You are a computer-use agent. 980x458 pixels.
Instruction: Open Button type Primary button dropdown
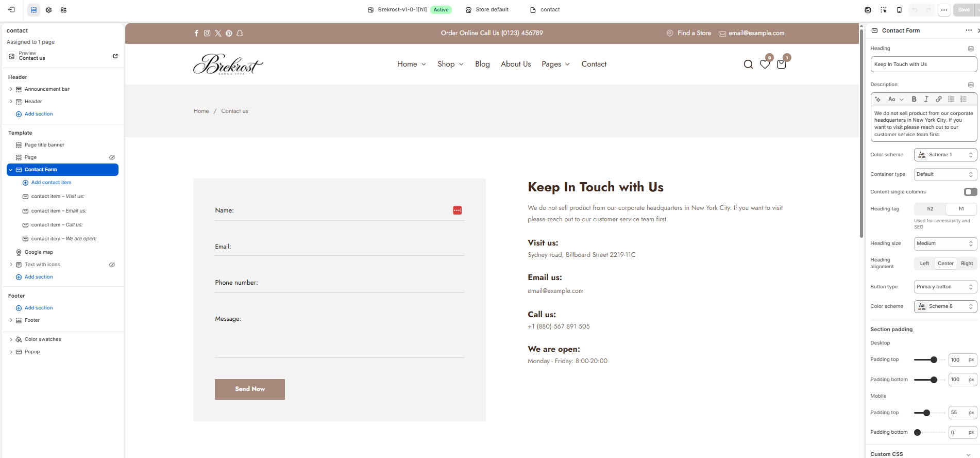(945, 287)
